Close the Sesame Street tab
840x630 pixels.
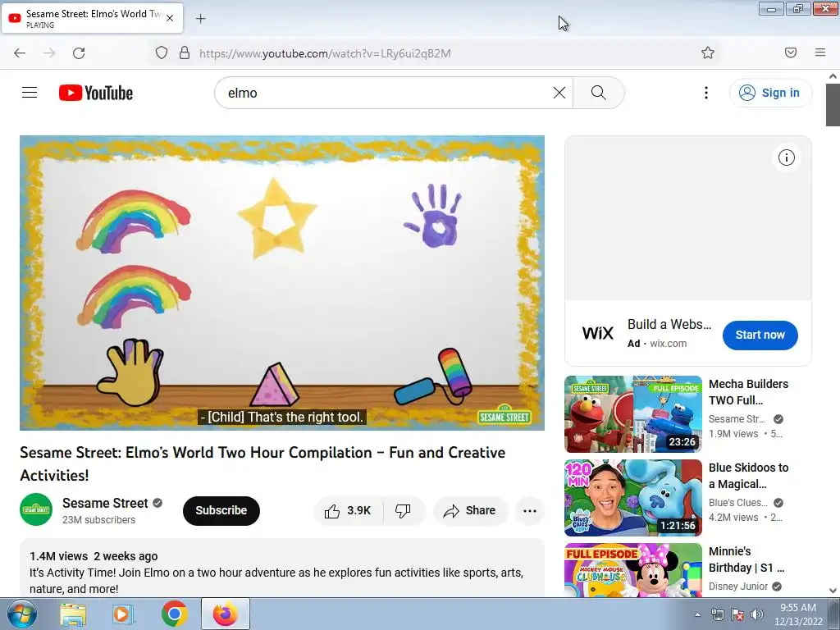[170, 18]
